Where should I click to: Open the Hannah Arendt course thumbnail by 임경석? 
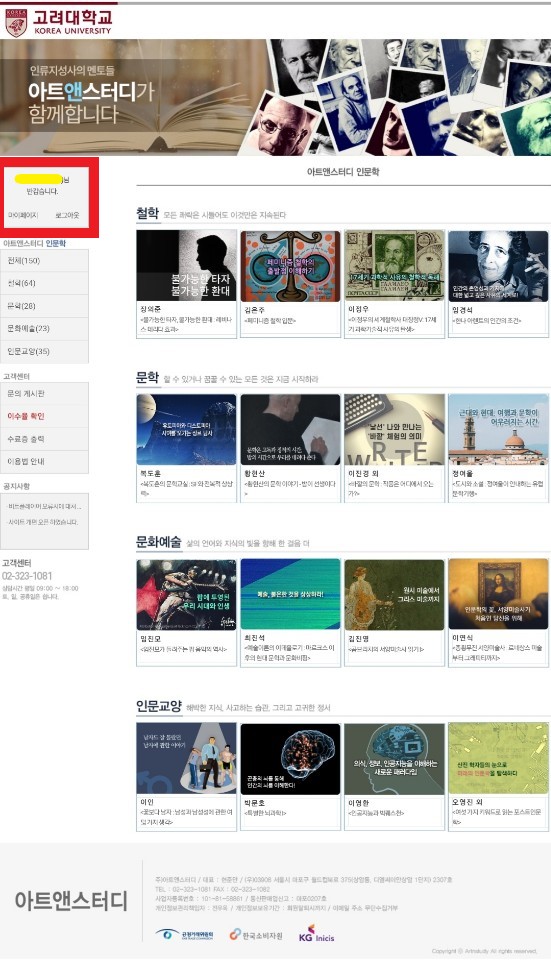(x=498, y=266)
